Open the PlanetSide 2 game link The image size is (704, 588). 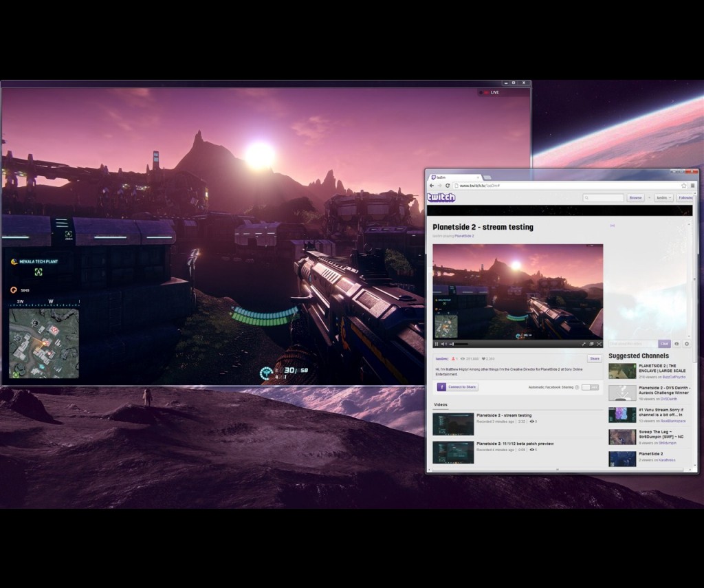(464, 236)
